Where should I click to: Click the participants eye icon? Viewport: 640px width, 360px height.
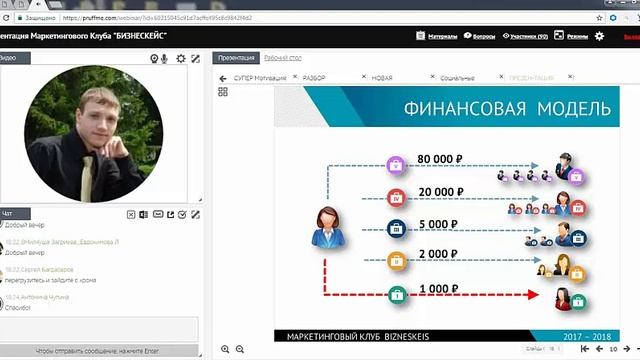(506, 36)
